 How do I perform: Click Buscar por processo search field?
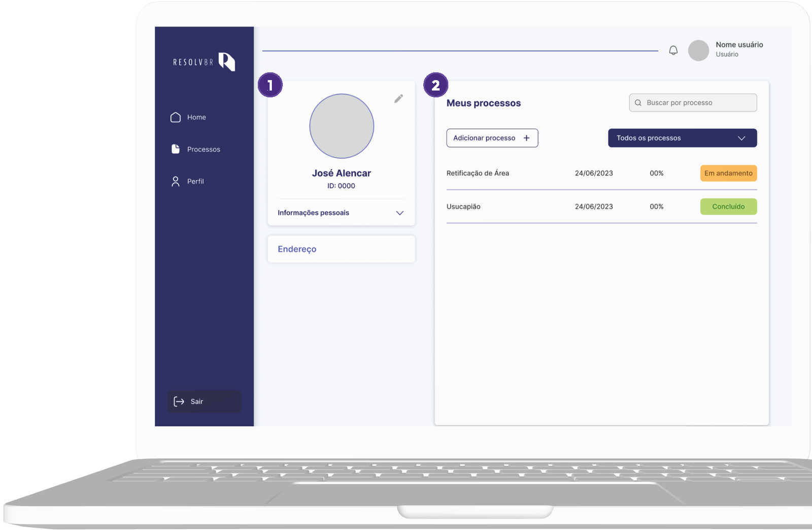click(693, 102)
